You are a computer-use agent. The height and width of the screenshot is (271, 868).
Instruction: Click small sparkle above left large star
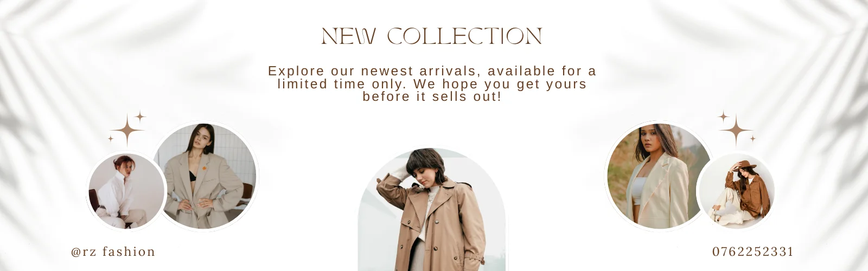[141, 117]
